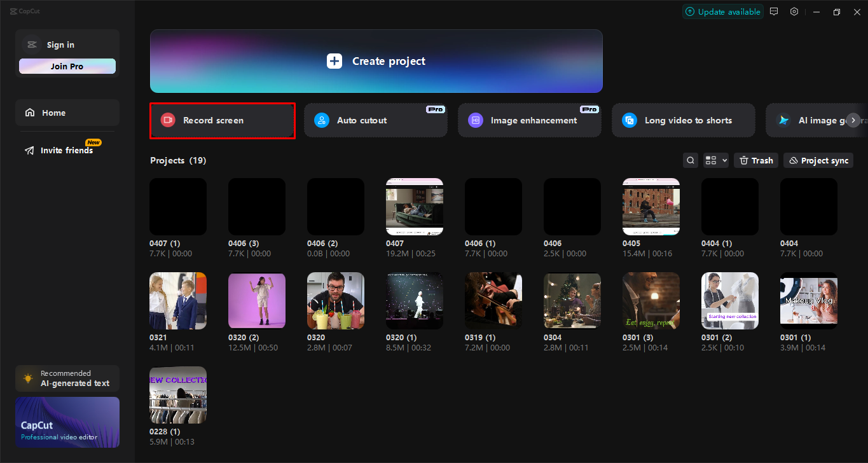The height and width of the screenshot is (463, 868).
Task: Click the Create project button
Action: pos(375,61)
